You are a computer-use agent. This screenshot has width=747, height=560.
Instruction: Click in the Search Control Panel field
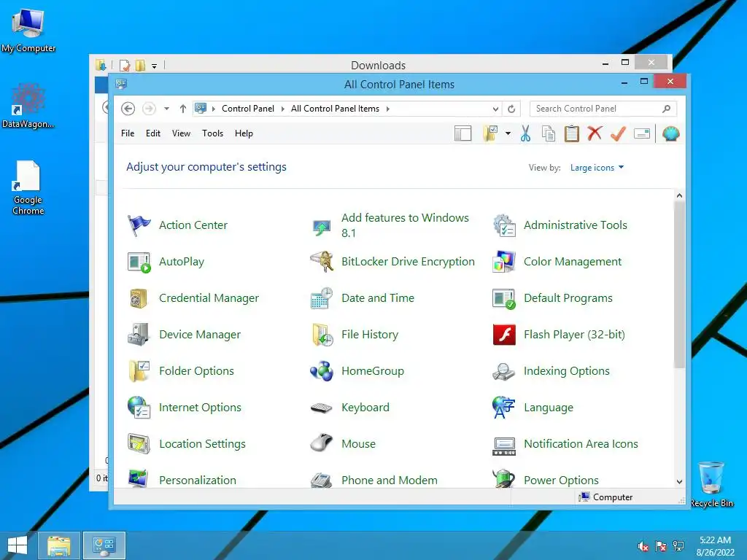(603, 109)
